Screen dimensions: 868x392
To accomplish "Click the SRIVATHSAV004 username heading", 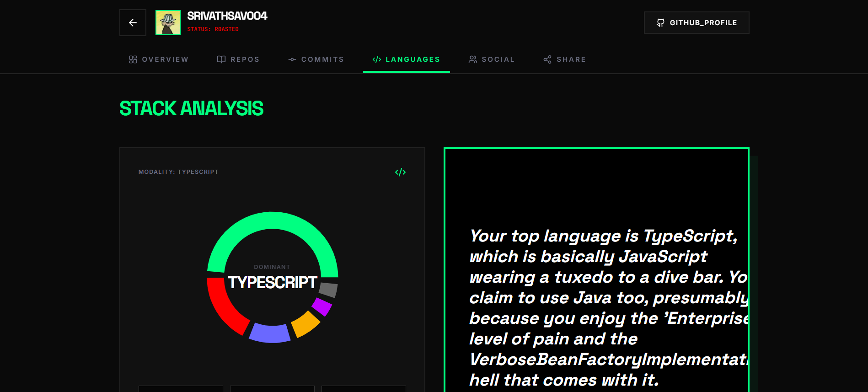I will click(227, 16).
